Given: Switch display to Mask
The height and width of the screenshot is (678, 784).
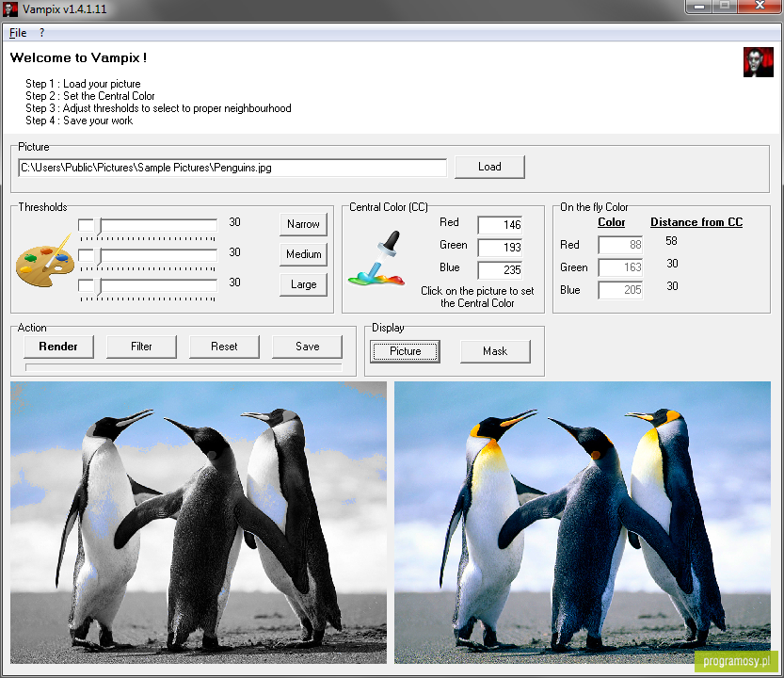Looking at the screenshot, I should [x=495, y=351].
